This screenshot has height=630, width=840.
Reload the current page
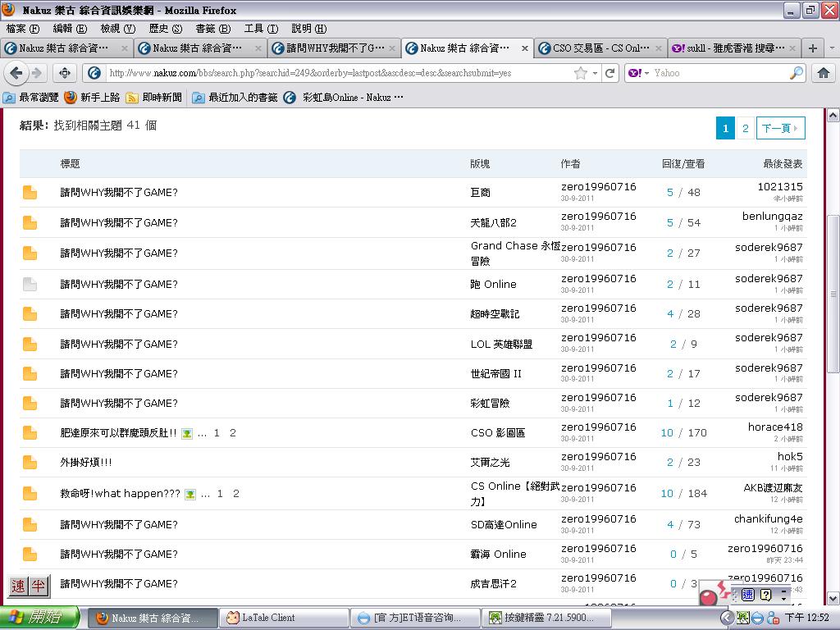click(610, 73)
